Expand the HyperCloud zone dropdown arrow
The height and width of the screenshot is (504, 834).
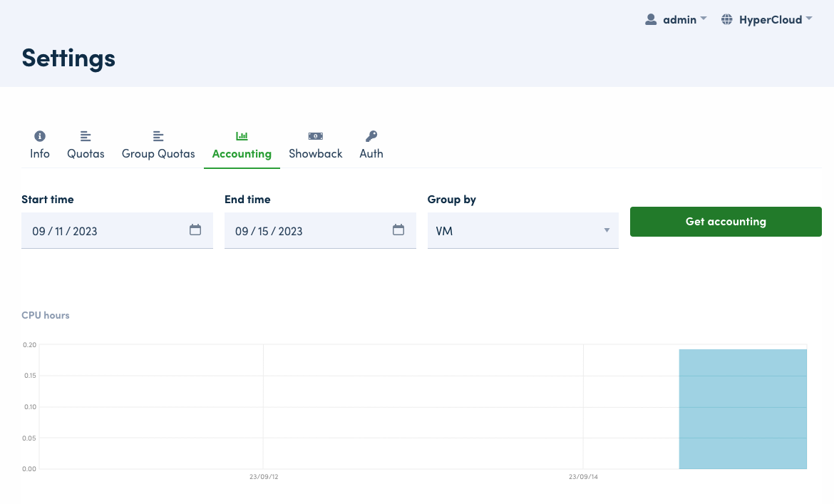(x=809, y=19)
